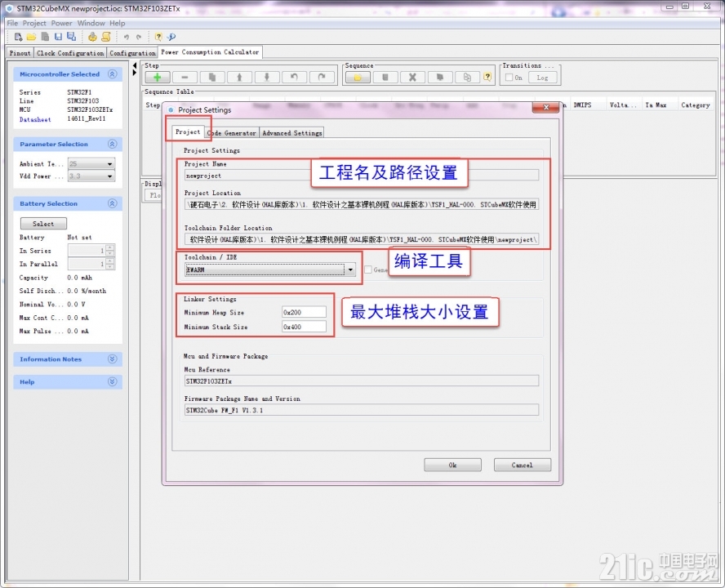Add a new step with green plus
Viewport: 725px width, 588px height.
(x=158, y=78)
